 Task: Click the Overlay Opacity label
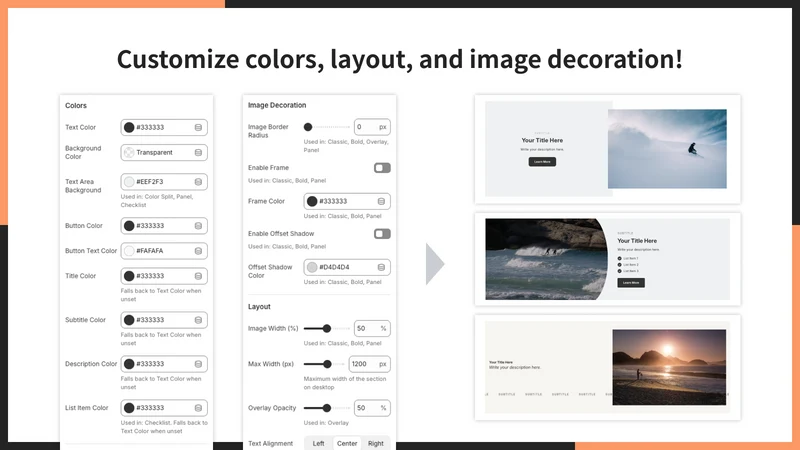[272, 408]
